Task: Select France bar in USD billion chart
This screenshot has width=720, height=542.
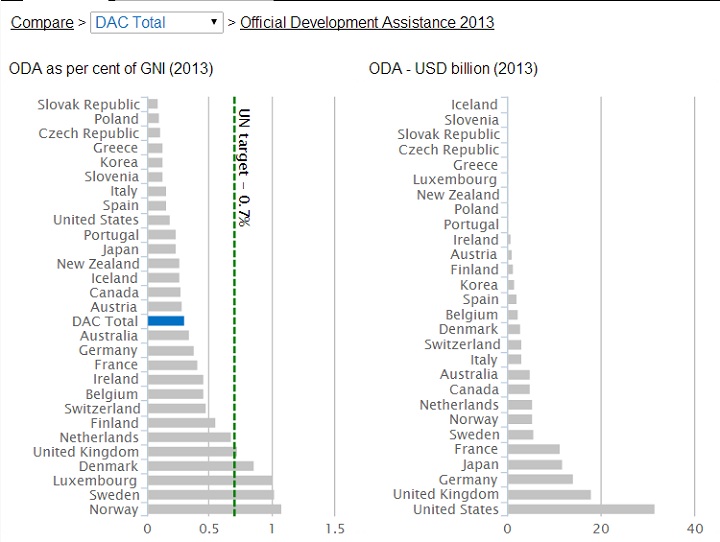Action: pos(533,450)
